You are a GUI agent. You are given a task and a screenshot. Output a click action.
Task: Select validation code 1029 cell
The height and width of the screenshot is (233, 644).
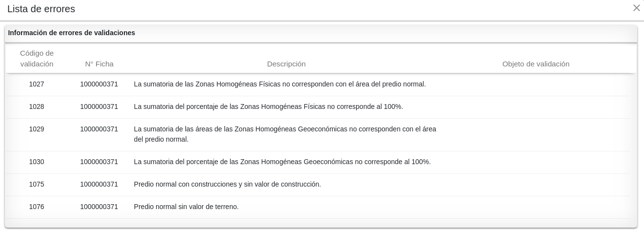pos(37,129)
